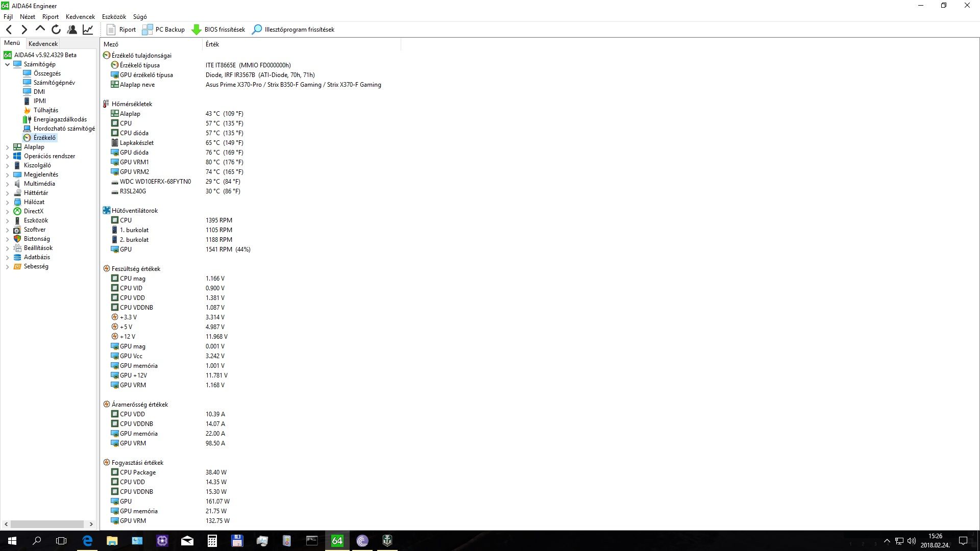Select the Hőmérsékletek thermometer section icon
980x551 pixels.
coord(106,104)
